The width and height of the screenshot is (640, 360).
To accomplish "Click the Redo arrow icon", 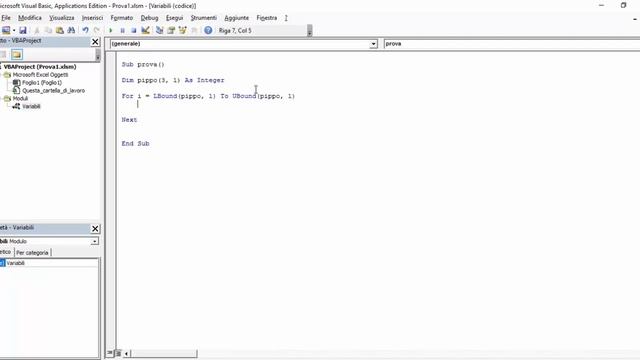I will [x=97, y=31].
